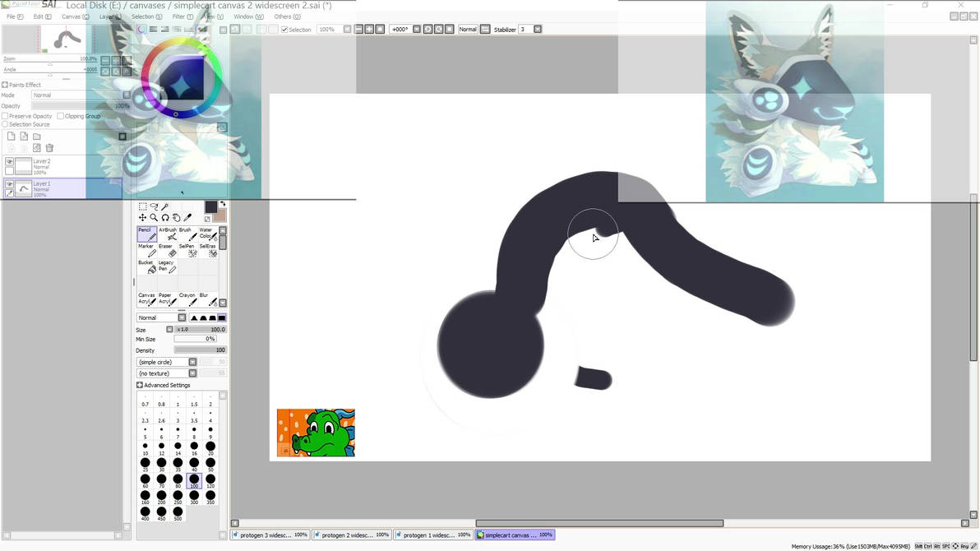Screen dimensions: 980x551
Task: Adjust the brush Density slider
Action: (200, 350)
